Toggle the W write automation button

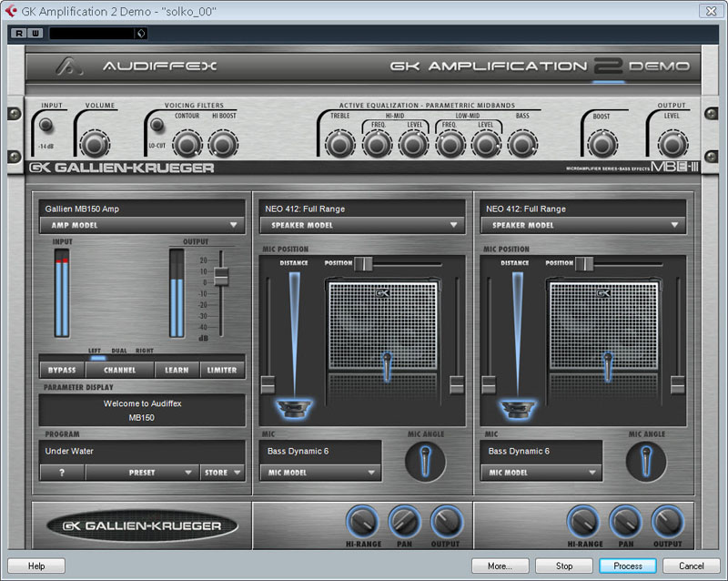(x=35, y=33)
